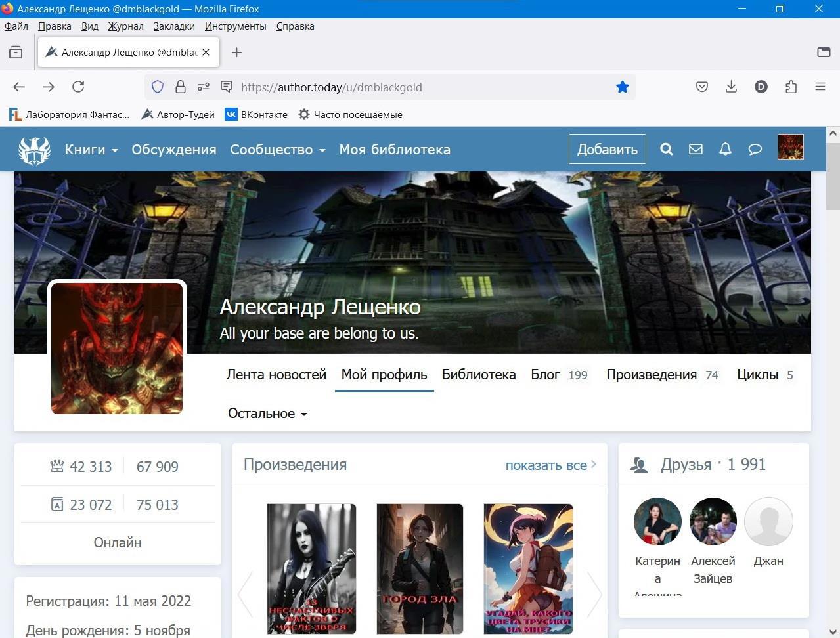Expand the Сообщество dropdown menu

pyautogui.click(x=277, y=150)
